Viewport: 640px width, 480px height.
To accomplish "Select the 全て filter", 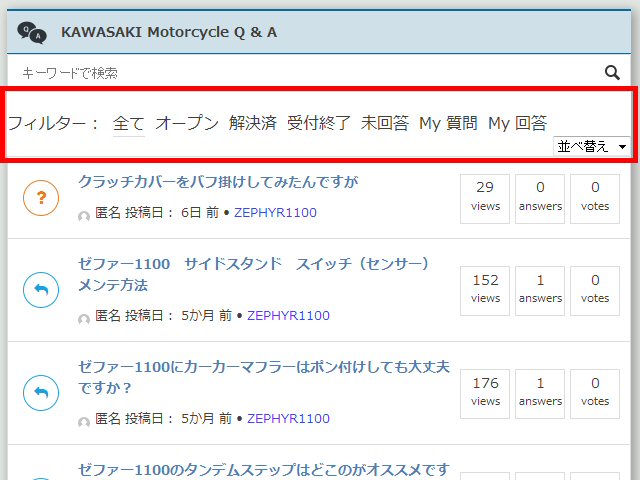I will (129, 123).
